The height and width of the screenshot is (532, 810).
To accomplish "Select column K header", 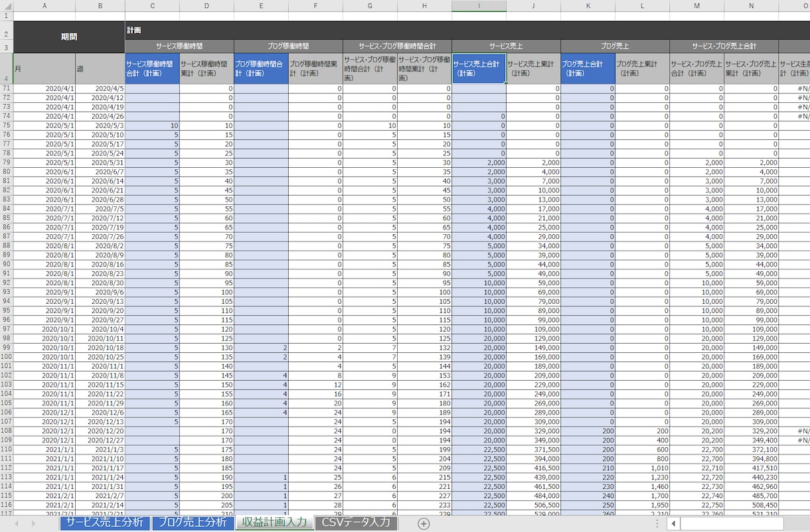I will pyautogui.click(x=588, y=5).
